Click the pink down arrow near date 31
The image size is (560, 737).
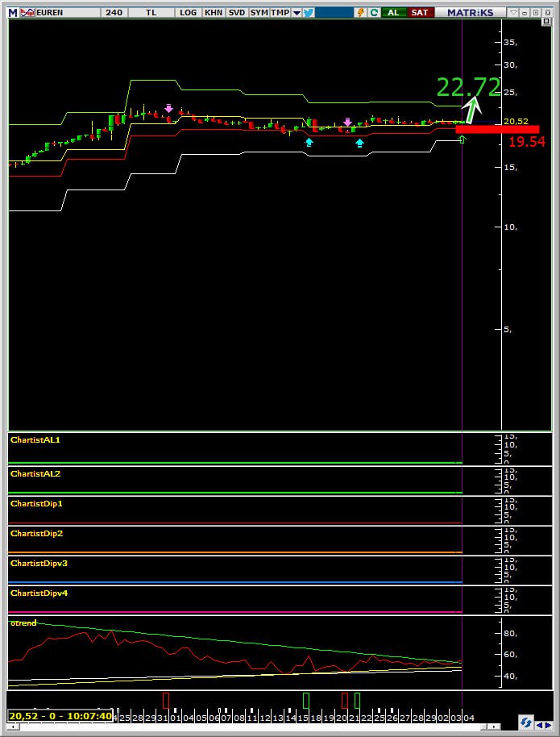click(168, 109)
